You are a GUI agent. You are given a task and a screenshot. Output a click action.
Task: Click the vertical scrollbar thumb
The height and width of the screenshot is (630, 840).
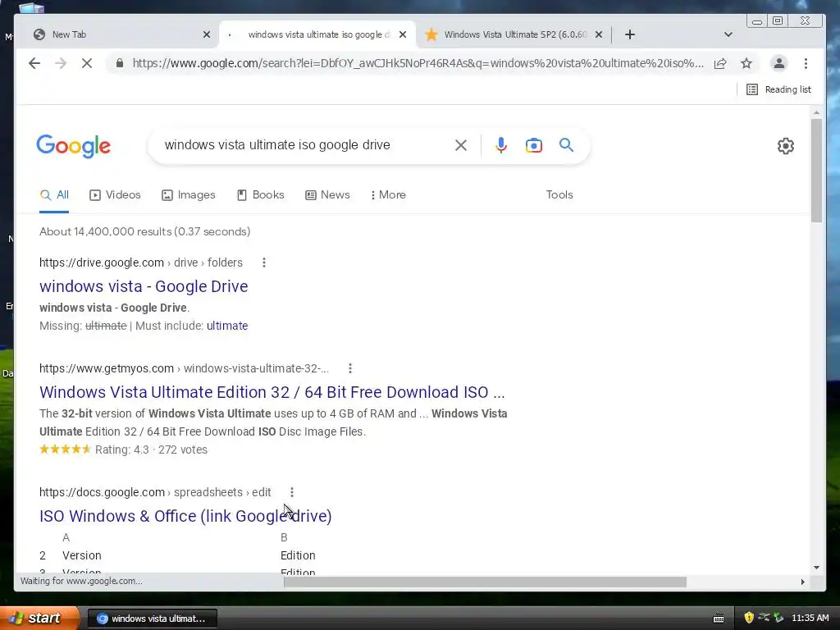pos(816,171)
